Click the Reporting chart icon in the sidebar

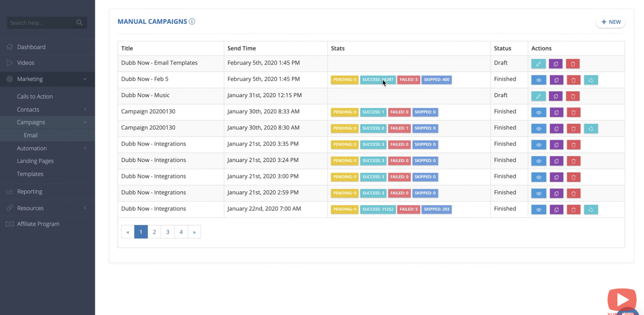(x=10, y=192)
